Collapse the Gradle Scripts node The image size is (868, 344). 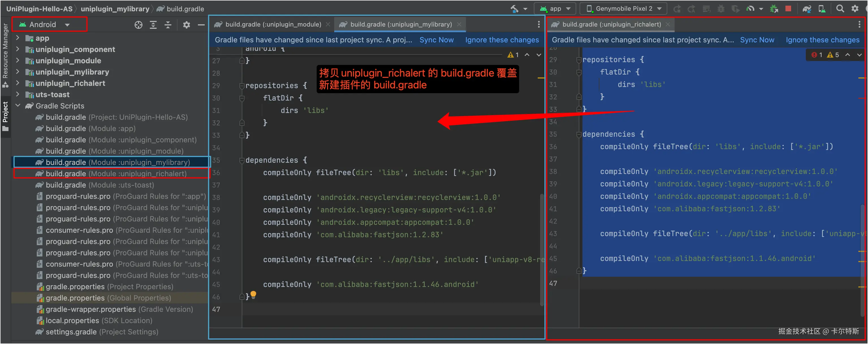18,106
